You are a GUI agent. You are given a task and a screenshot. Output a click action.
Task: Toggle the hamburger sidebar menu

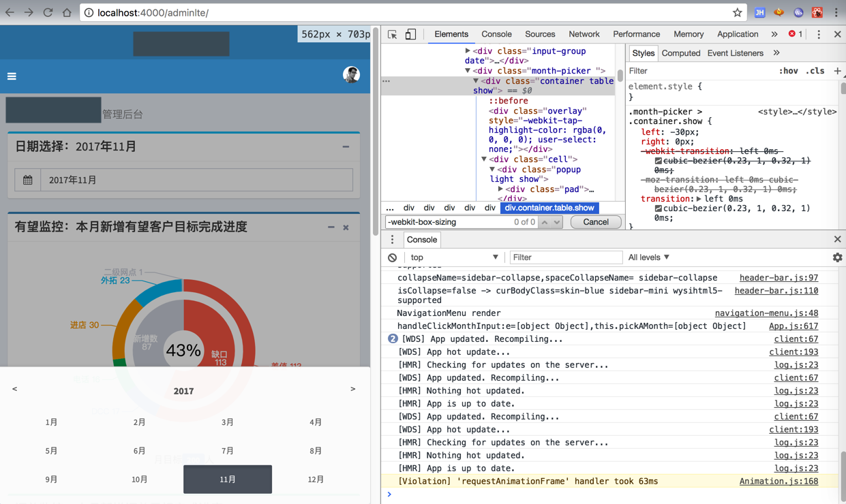coord(12,76)
